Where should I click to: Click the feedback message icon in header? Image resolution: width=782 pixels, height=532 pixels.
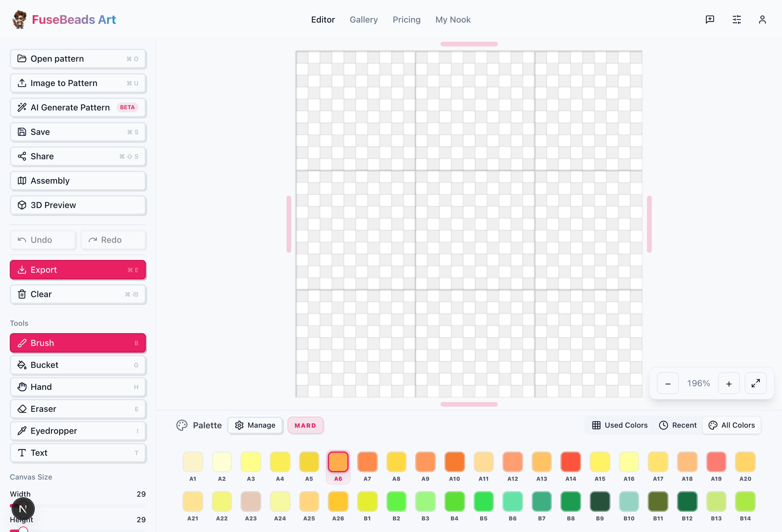point(710,20)
